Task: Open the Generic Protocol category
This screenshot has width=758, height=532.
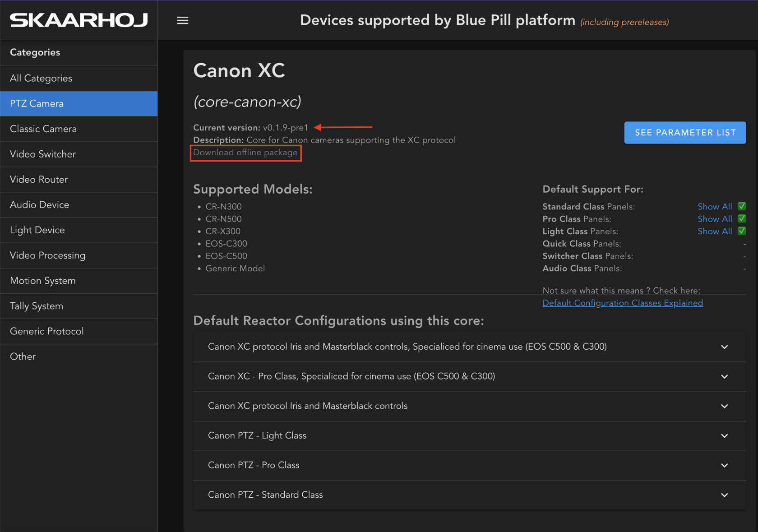Action: pyautogui.click(x=79, y=331)
